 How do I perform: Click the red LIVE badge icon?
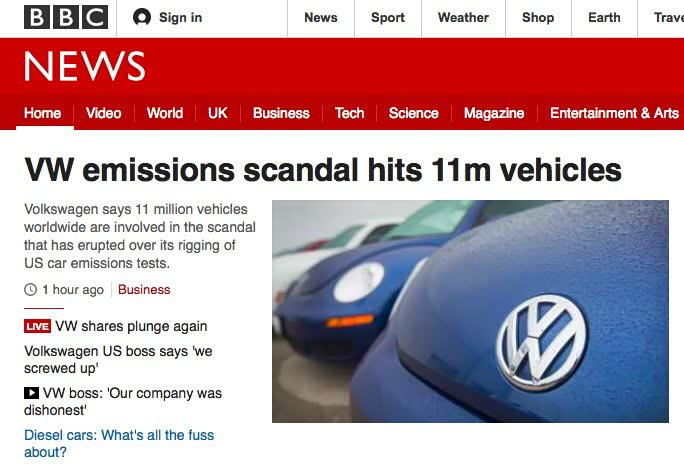(x=37, y=326)
